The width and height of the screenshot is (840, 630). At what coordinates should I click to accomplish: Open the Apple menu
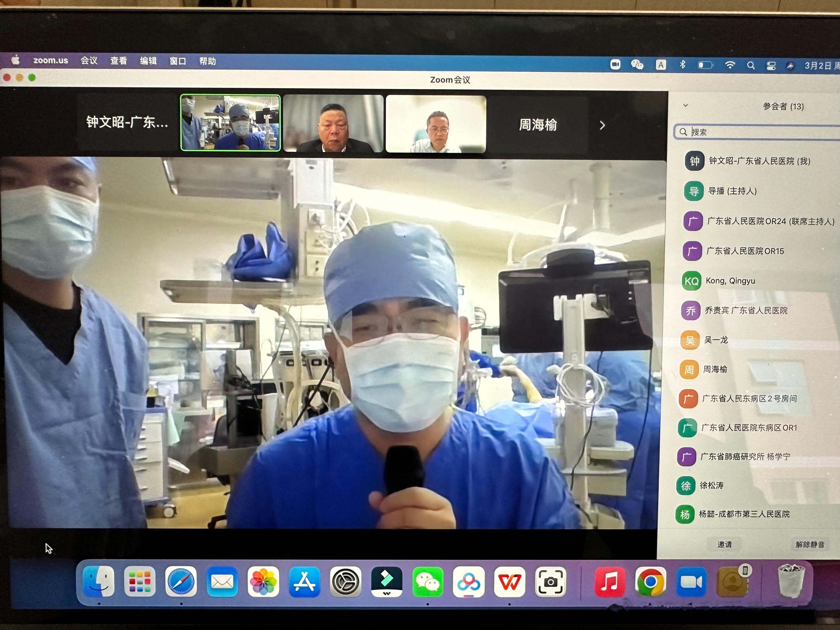click(16, 60)
